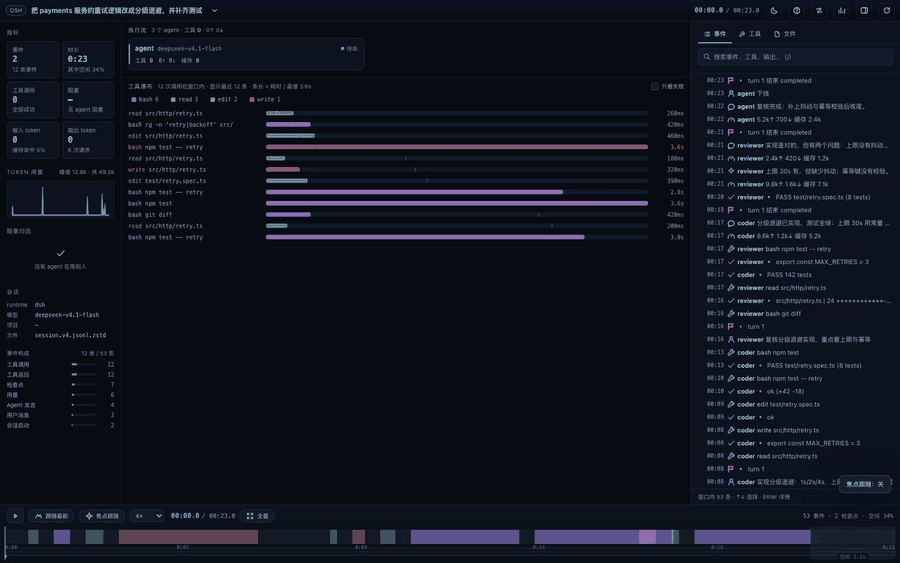Click the 检查点 row in 事件构成 list

[60, 385]
